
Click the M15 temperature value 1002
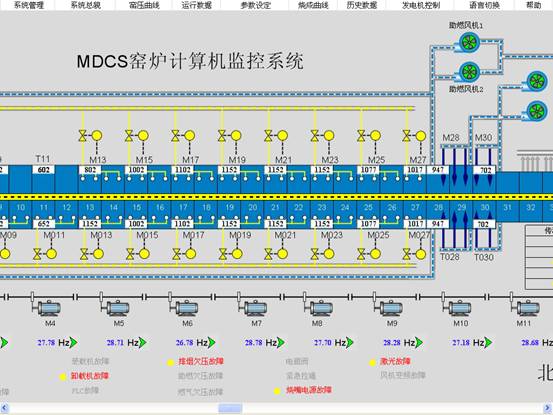(136, 170)
